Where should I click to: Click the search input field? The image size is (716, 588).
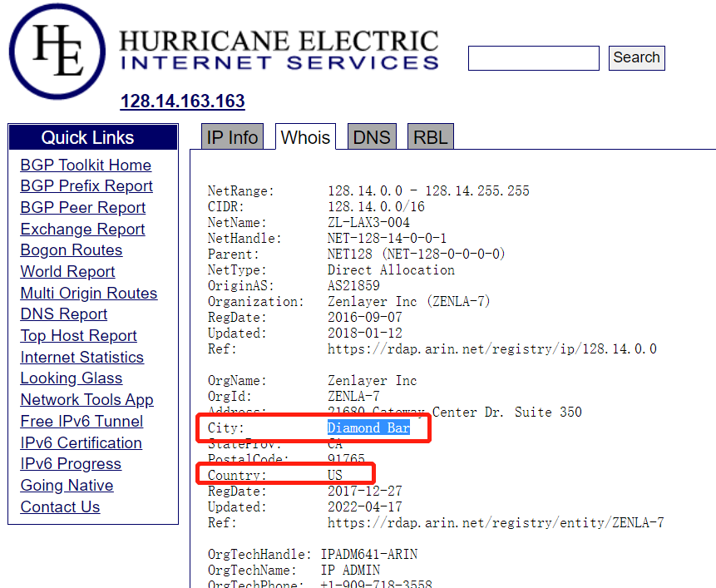533,58
